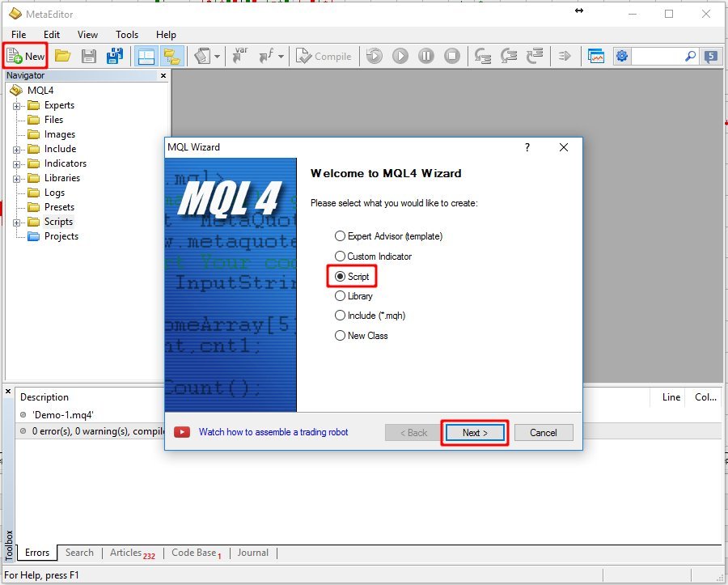
Task: Switch to the Errors tab
Action: pos(36,553)
